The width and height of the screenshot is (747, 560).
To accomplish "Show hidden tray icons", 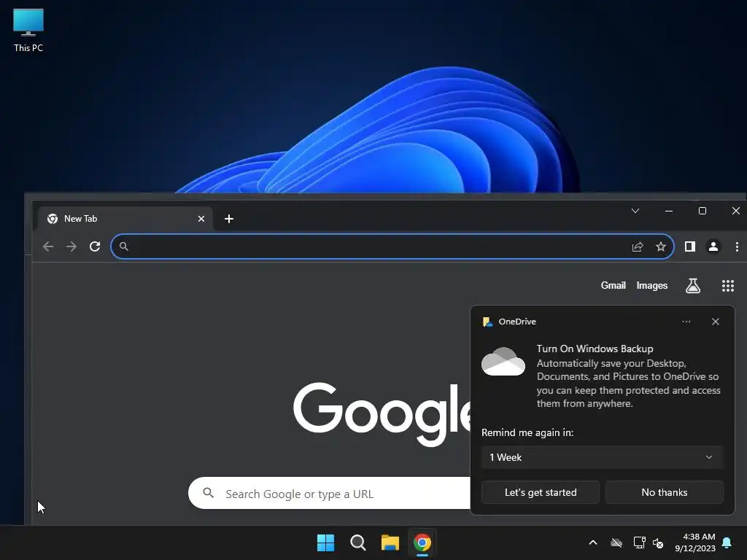I will [x=592, y=542].
